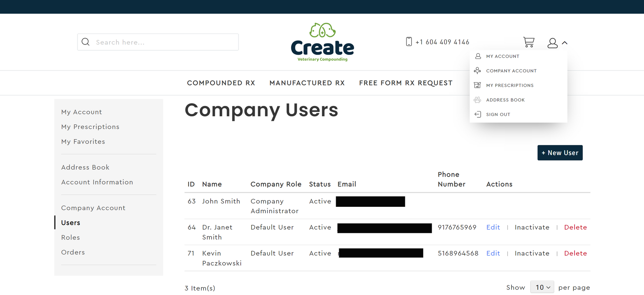
Task: Edit Dr. Janet Smith's user record
Action: [493, 227]
